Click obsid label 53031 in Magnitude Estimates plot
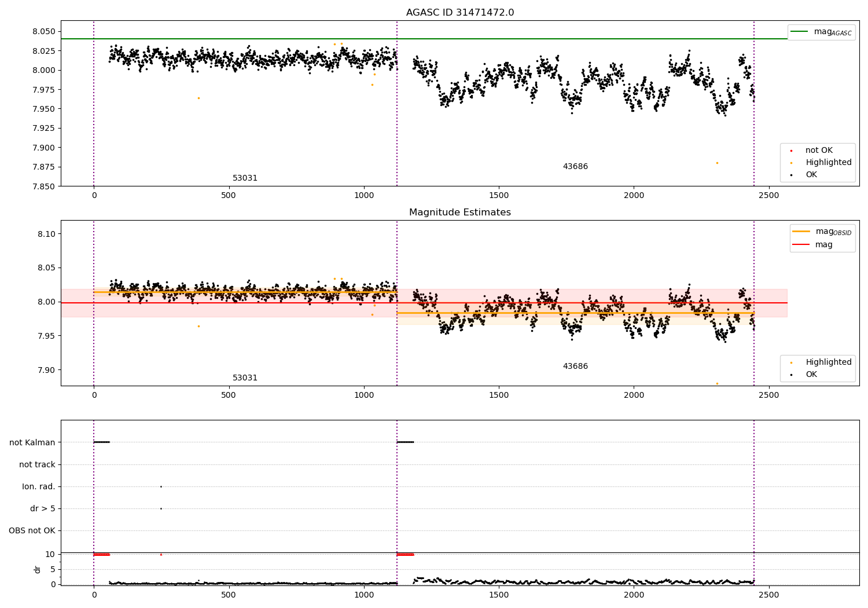This screenshot has width=868, height=608. (245, 378)
